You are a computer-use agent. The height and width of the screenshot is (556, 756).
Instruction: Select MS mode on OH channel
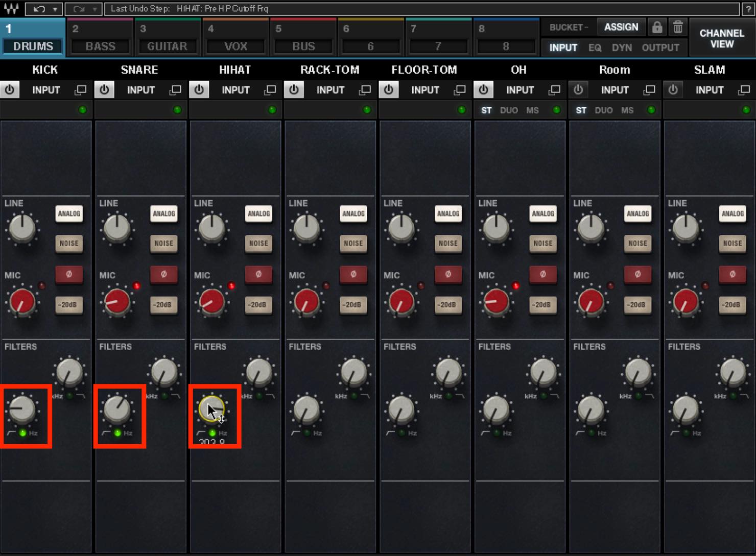point(532,110)
